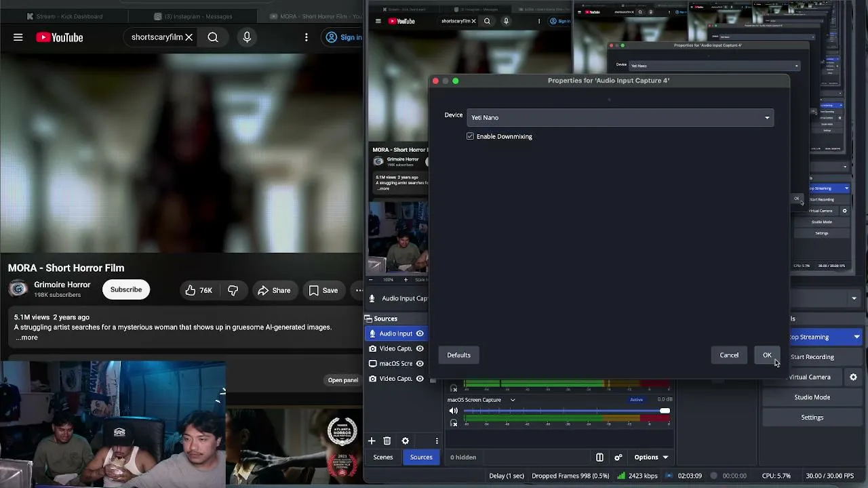Viewport: 868px width, 488px height.
Task: Open the YouTube guide hamburger menu
Action: pos(18,37)
